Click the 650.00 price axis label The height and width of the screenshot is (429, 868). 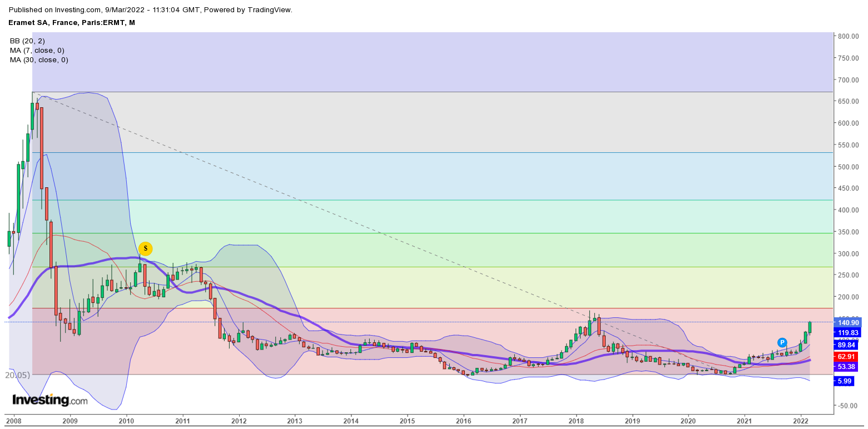point(849,101)
